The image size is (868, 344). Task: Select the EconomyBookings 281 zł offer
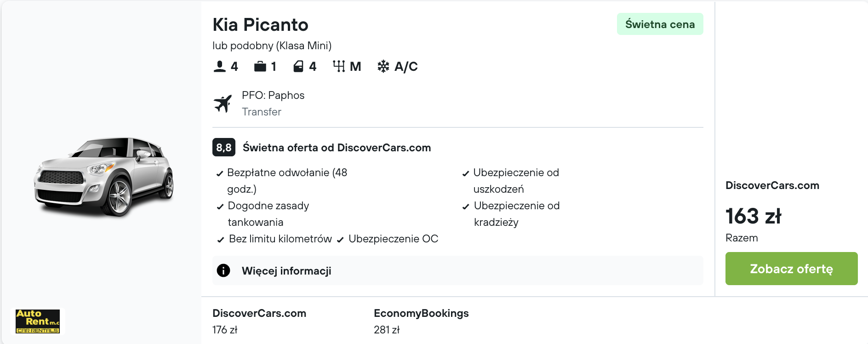tap(421, 321)
